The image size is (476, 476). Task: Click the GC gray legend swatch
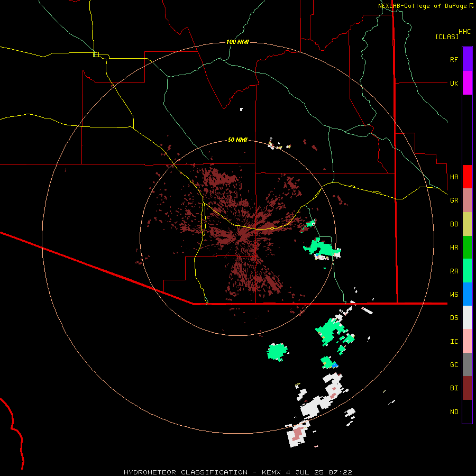pos(467,364)
